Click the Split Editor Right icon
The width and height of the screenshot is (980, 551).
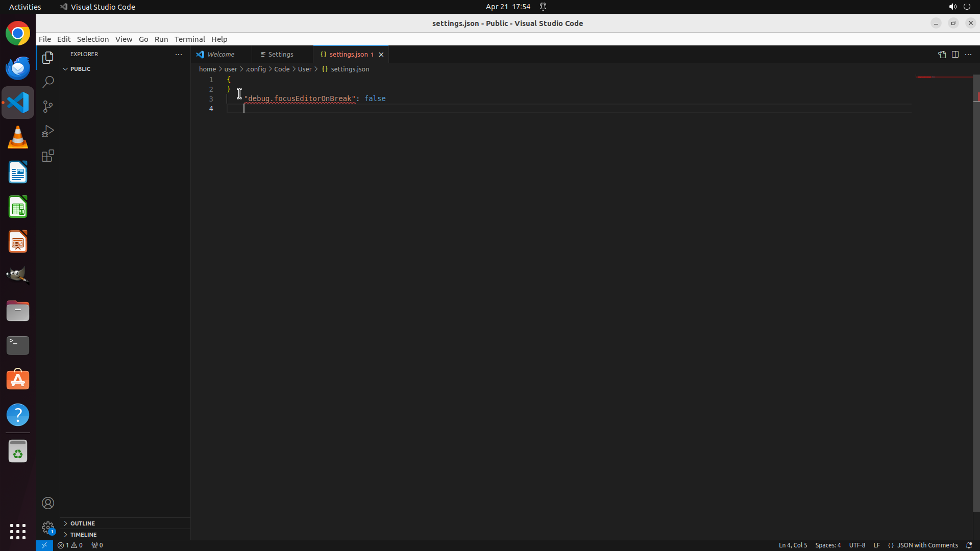pos(955,55)
